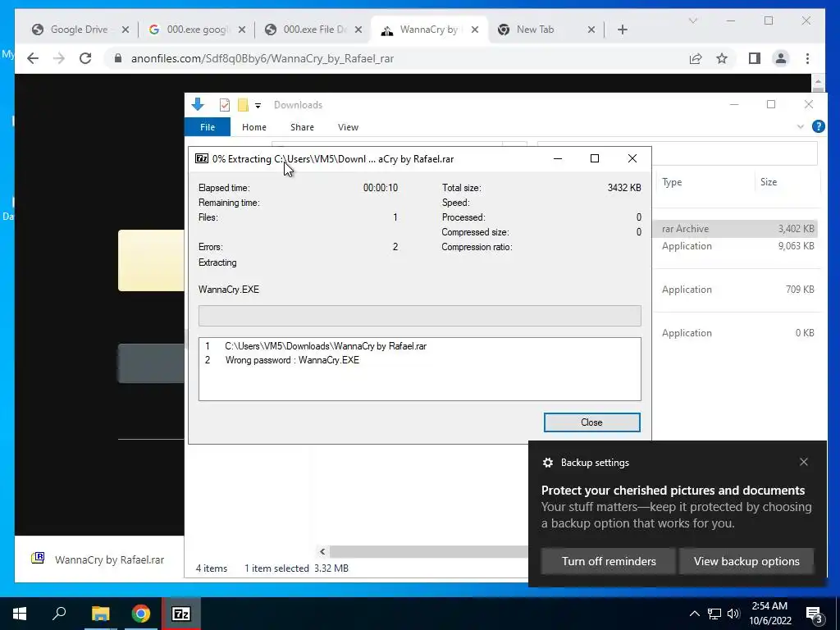Click the volume speaker tray icon
The image size is (840, 630).
tap(733, 614)
